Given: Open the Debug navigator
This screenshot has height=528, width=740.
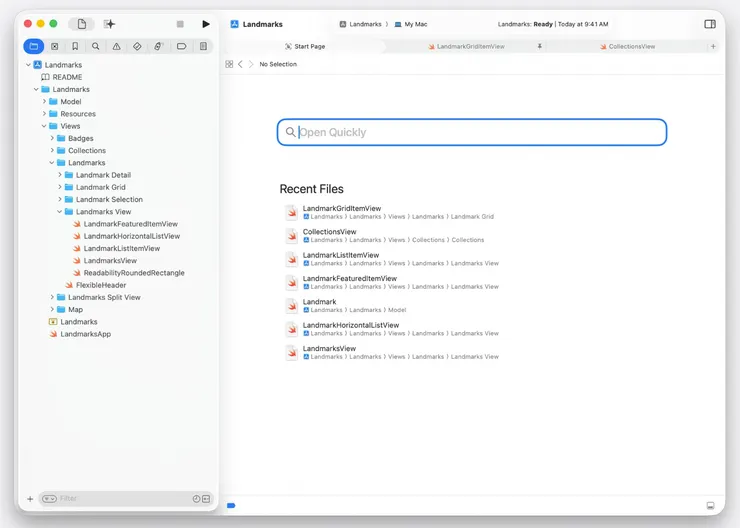Looking at the screenshot, I should pos(159,46).
